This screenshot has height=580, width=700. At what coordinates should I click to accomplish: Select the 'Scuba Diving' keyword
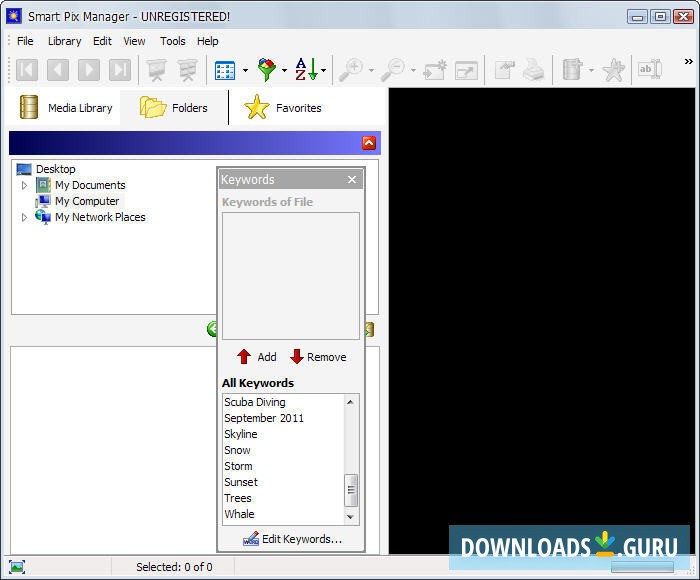pyautogui.click(x=254, y=402)
